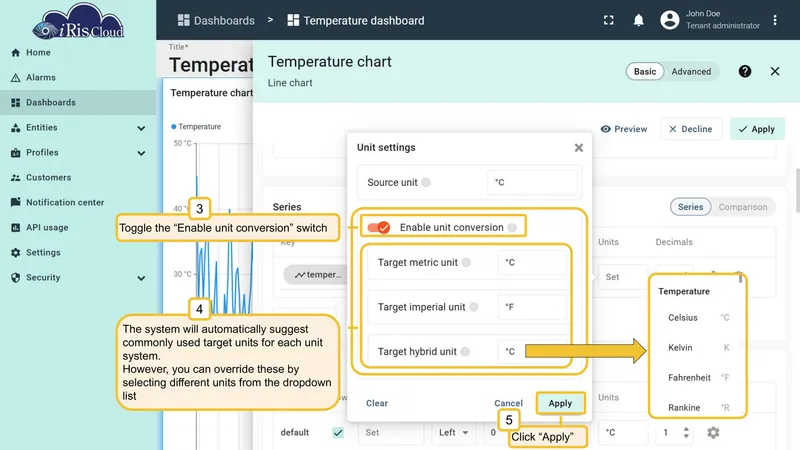Image resolution: width=800 pixels, height=450 pixels.
Task: Open the Target metric unit dropdown
Action: (x=532, y=262)
